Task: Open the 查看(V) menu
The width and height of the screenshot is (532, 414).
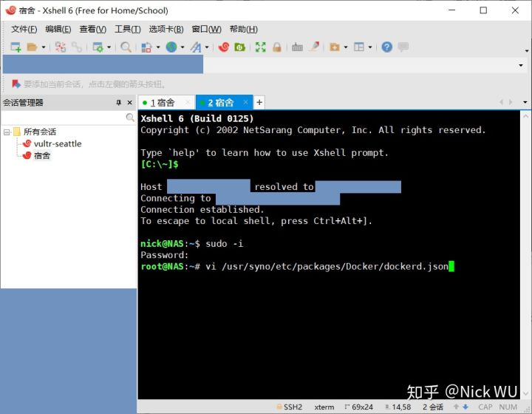Action: [92, 29]
